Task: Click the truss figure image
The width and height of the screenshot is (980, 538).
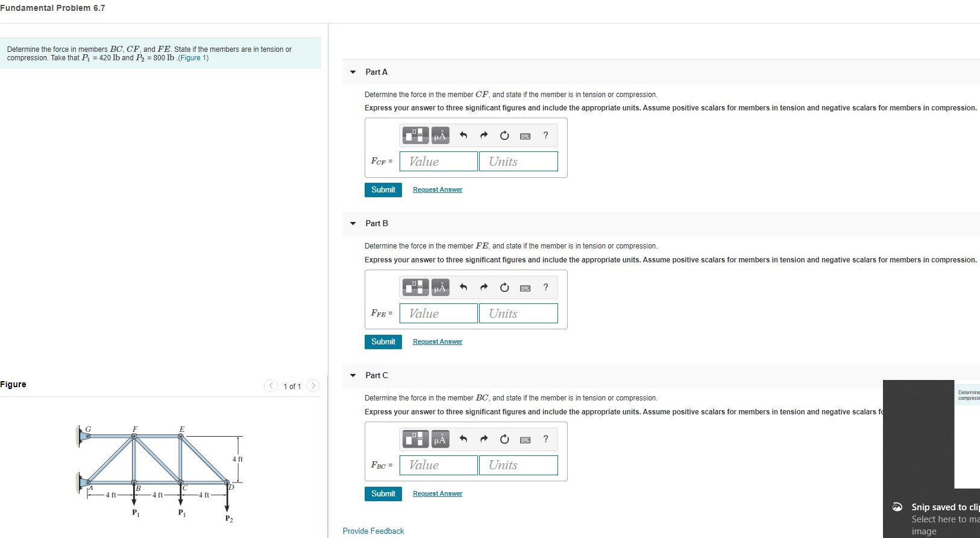Action: pyautogui.click(x=161, y=473)
